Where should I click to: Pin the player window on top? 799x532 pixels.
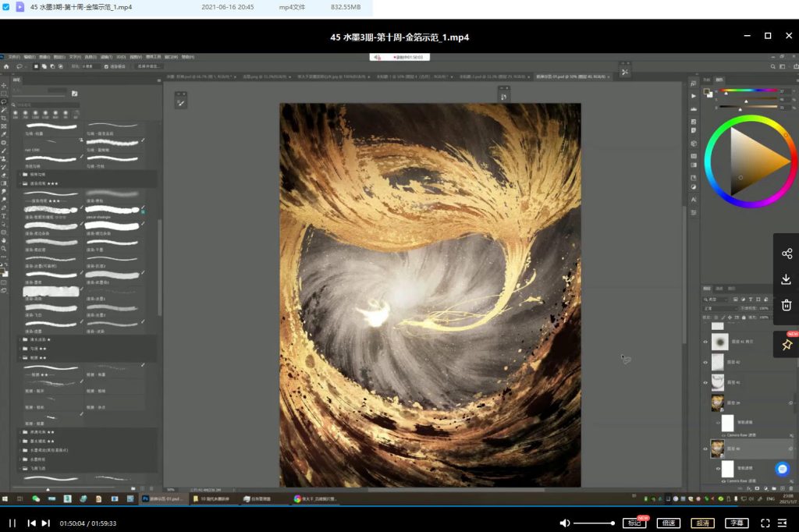[787, 344]
